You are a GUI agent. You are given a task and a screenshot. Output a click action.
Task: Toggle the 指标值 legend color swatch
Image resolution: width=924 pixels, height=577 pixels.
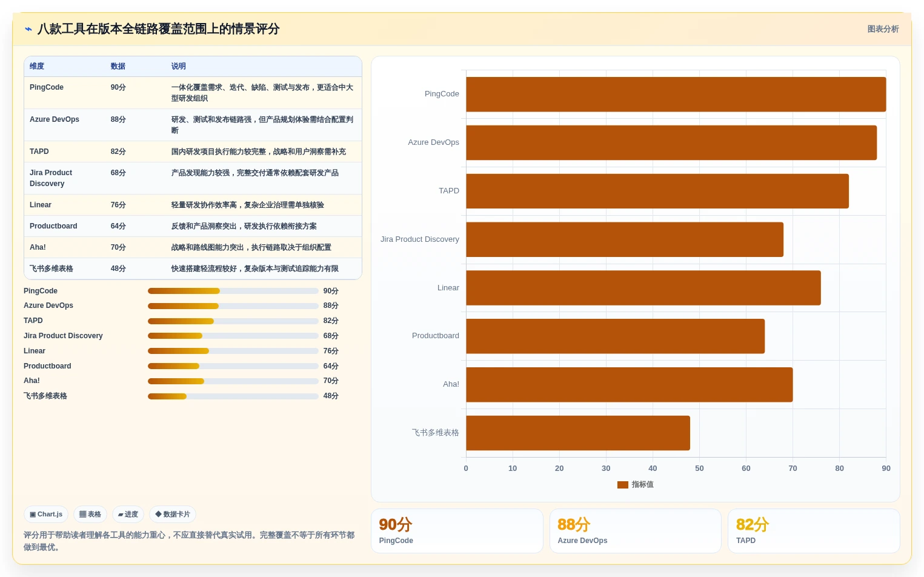623,485
